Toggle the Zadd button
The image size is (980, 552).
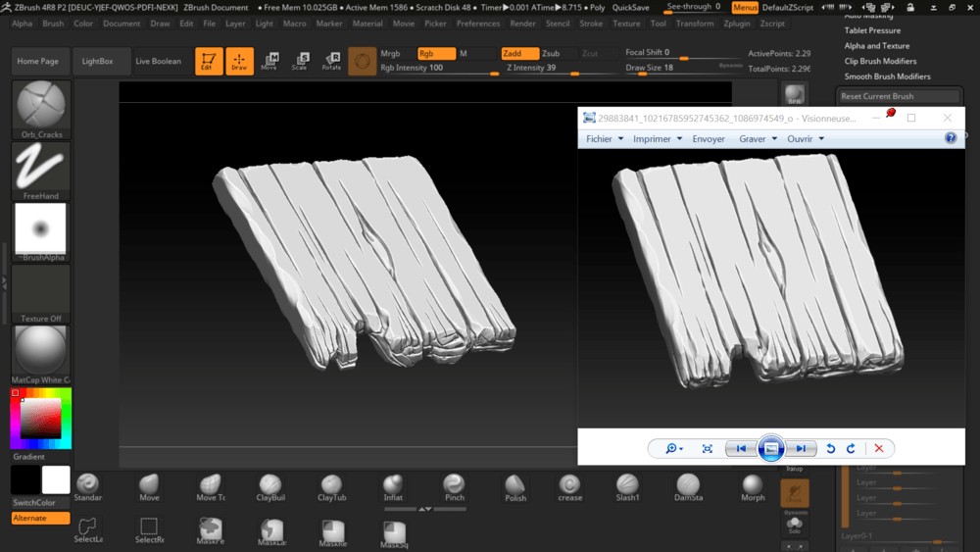pos(520,53)
